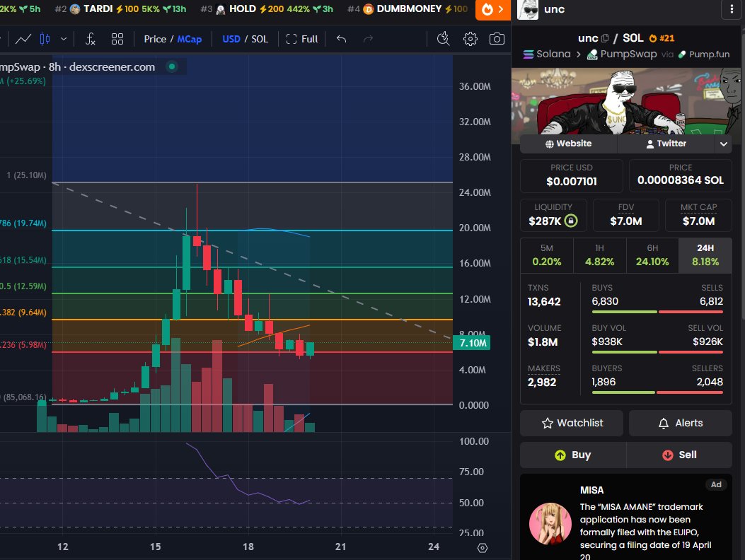745x560 pixels.
Task: Click the TXNS 13,642 value
Action: 544,302
